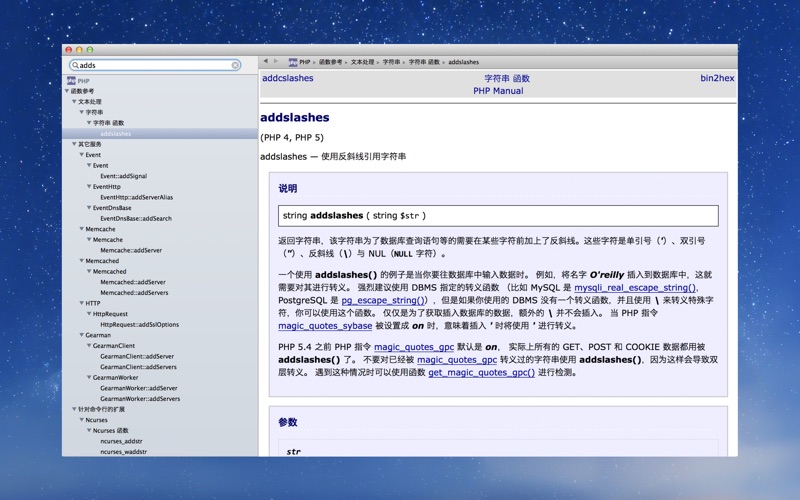This screenshot has width=800, height=500.
Task: Open next page link bin2hex
Action: click(x=717, y=78)
